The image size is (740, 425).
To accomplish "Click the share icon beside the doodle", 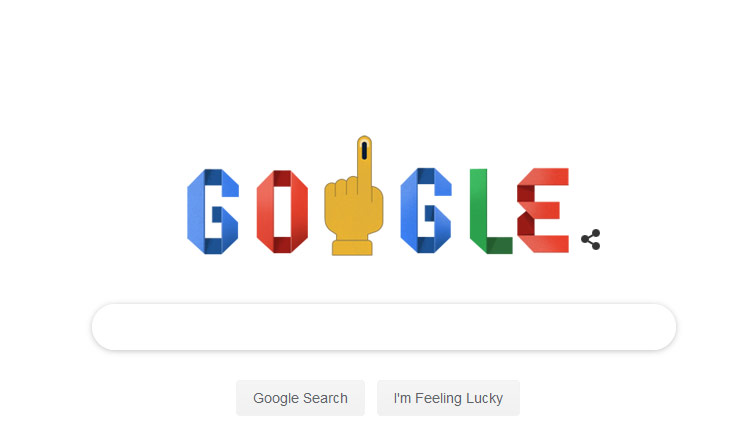I will coord(591,240).
